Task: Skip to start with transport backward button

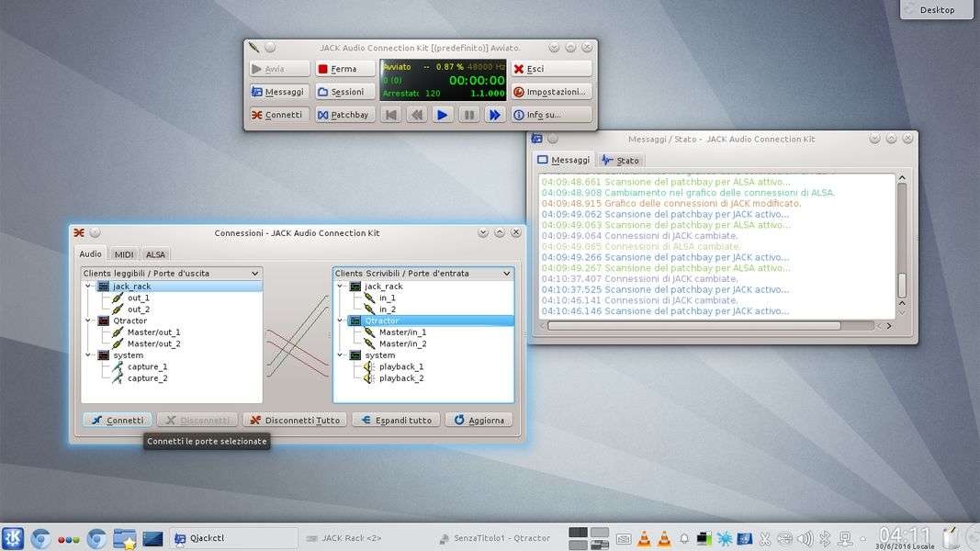Action: click(x=390, y=115)
